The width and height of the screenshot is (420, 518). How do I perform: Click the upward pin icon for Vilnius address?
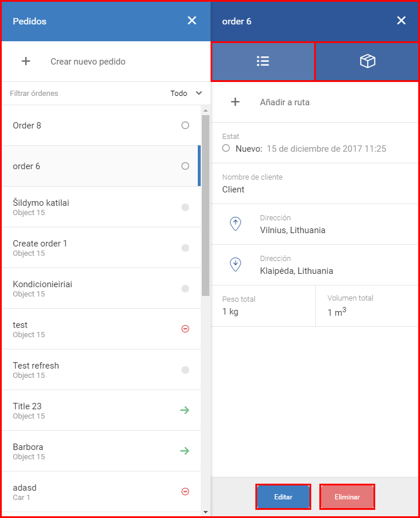coord(235,224)
